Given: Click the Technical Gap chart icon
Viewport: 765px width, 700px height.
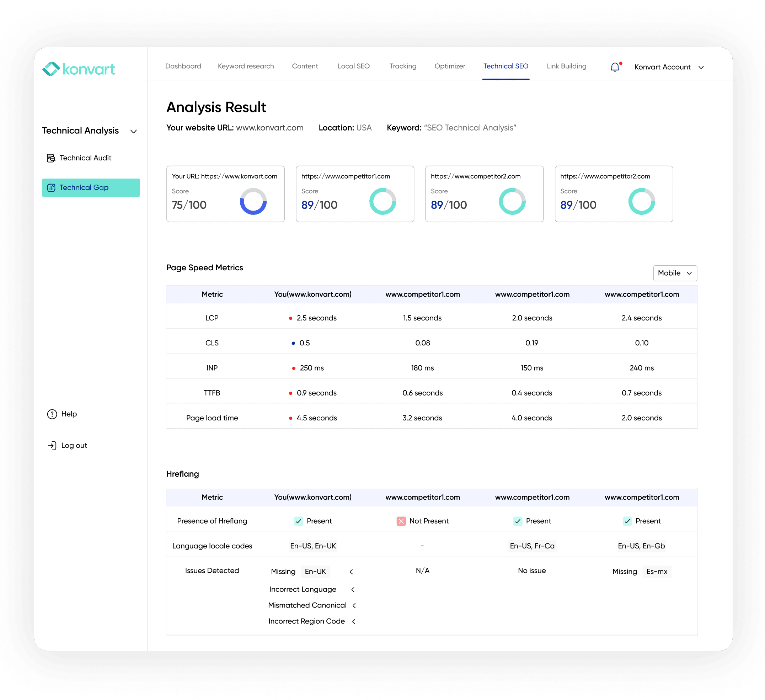Looking at the screenshot, I should coord(51,187).
